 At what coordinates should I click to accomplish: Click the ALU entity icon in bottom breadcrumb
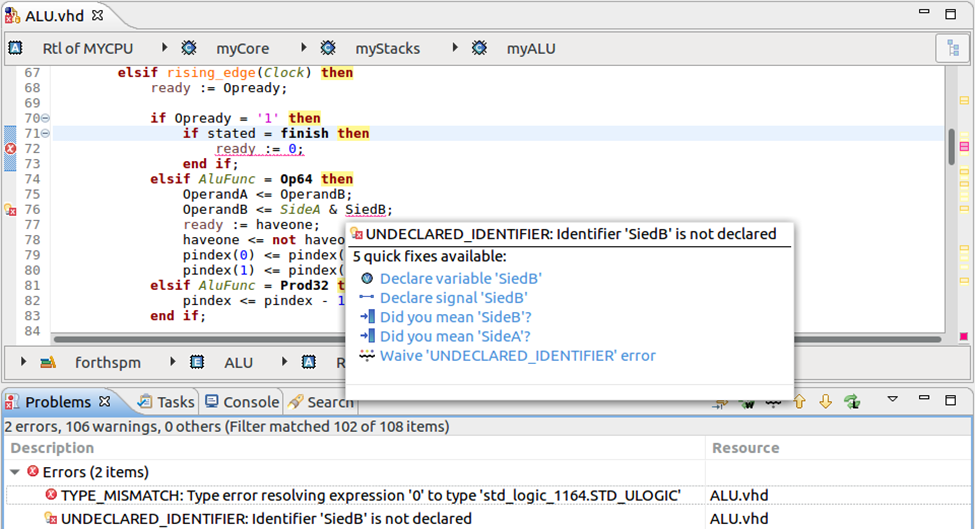click(x=196, y=362)
